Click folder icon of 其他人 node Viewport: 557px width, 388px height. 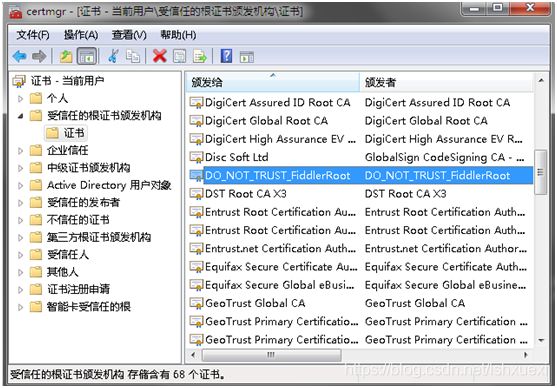pos(36,272)
